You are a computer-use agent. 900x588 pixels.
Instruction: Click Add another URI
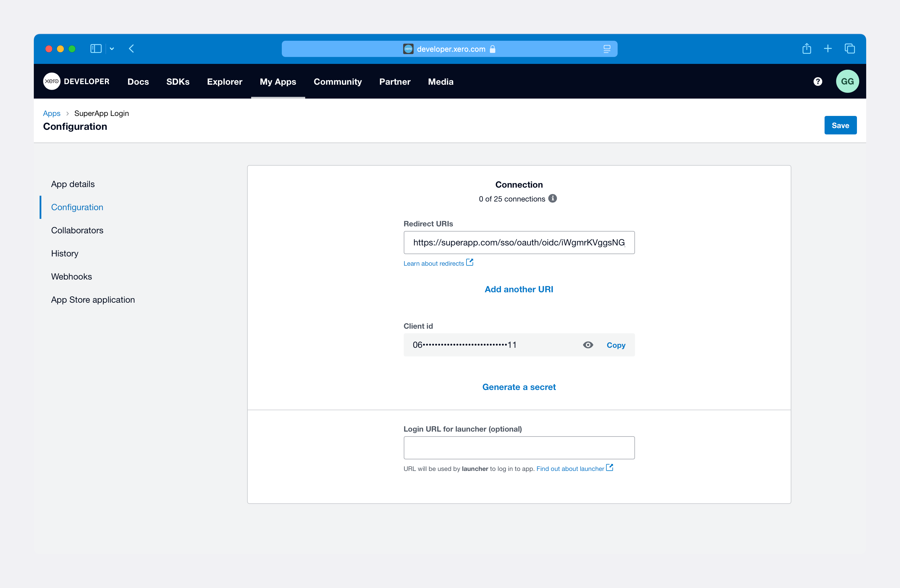tap(519, 289)
